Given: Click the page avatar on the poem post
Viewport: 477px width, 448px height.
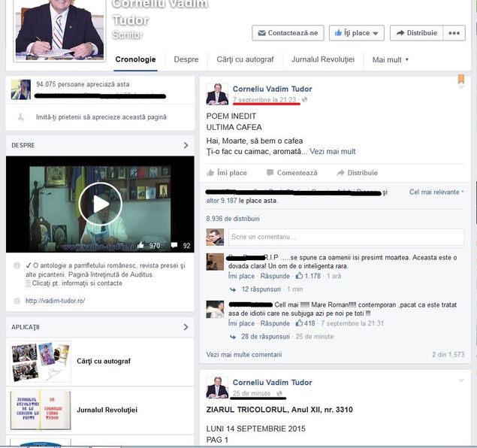Looking at the screenshot, I should 217,94.
